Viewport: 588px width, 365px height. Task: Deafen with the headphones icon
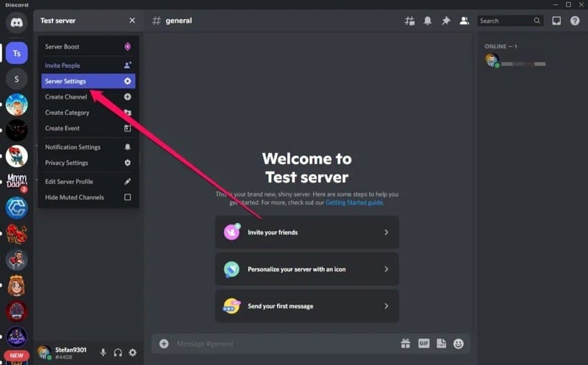coord(118,352)
